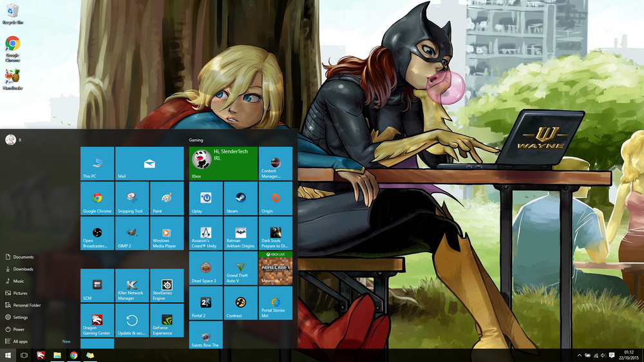Start Batman Arkham Origins tile
The image size is (644, 362).
coord(241,233)
